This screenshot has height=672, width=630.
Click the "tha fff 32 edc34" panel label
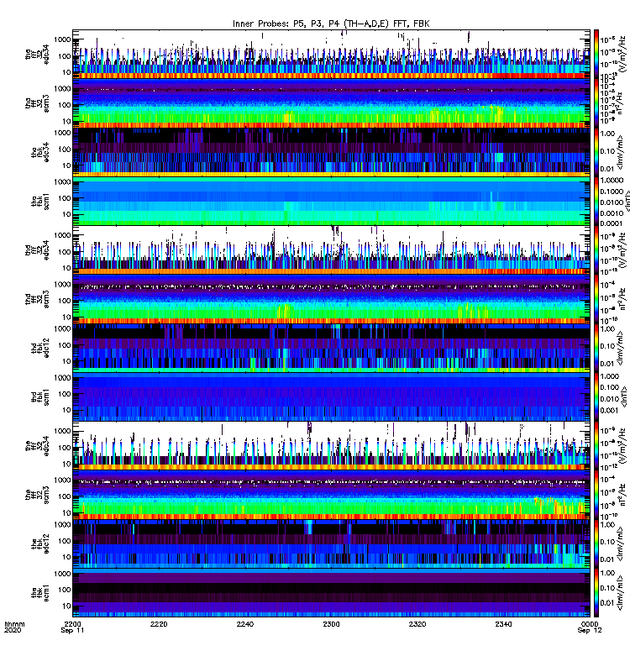pos(37,54)
